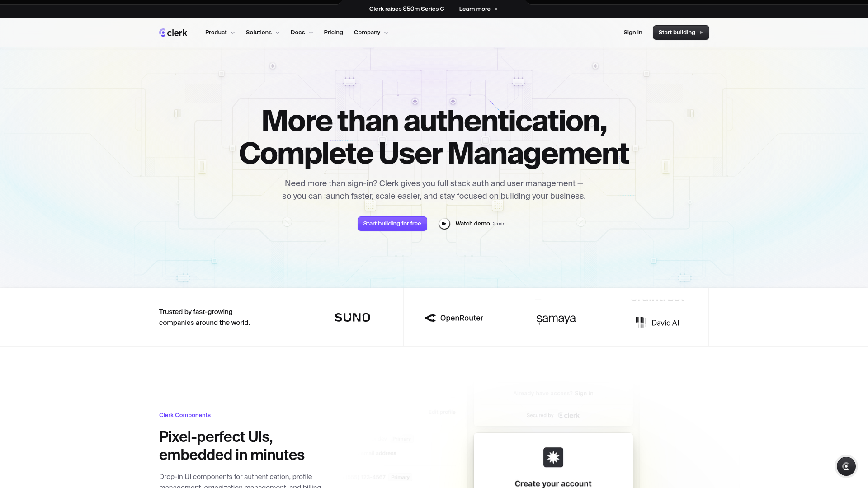Click the David AI company logo
Viewport: 868px width, 488px height.
click(657, 322)
